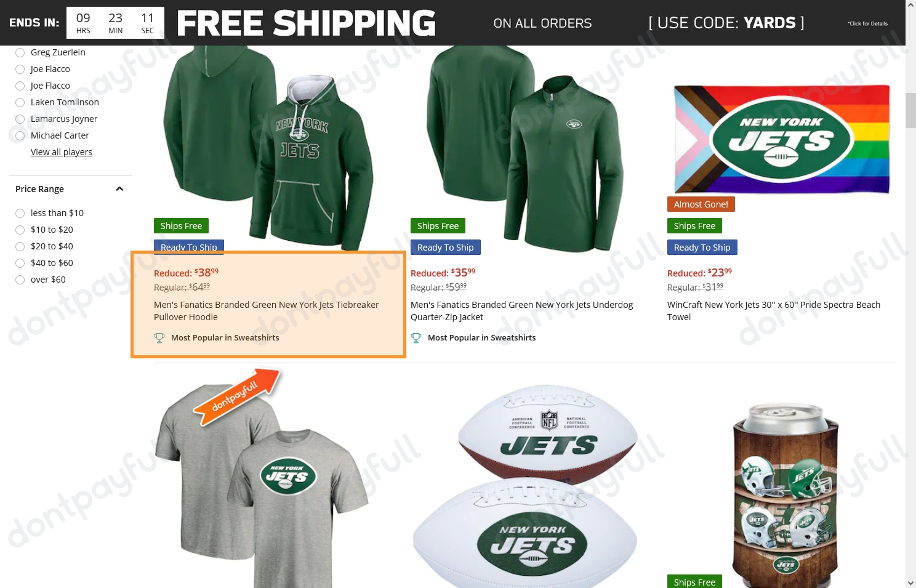Click scrollbar up arrow at top

point(910,5)
